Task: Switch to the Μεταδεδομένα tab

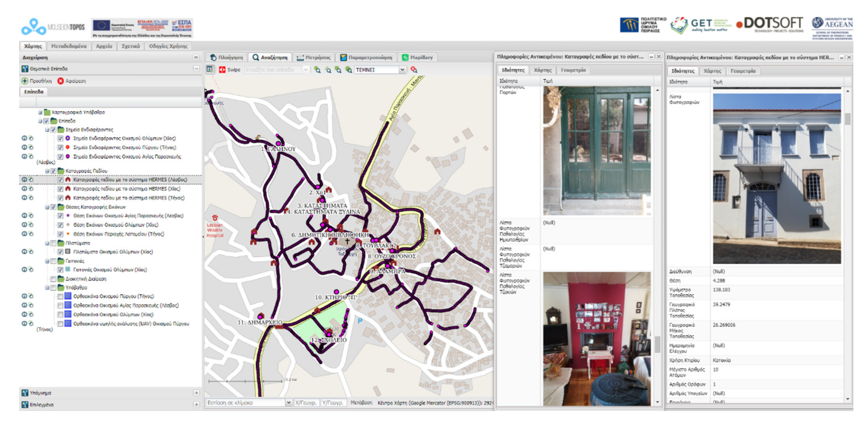Action: [x=69, y=46]
